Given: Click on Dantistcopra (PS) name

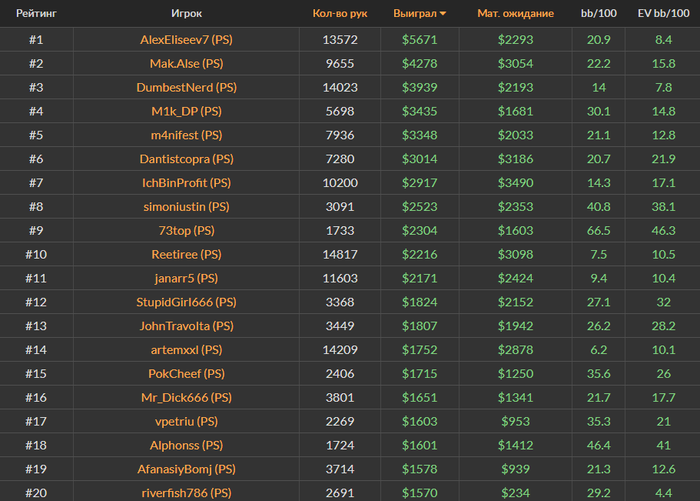Looking at the screenshot, I should point(187,159).
